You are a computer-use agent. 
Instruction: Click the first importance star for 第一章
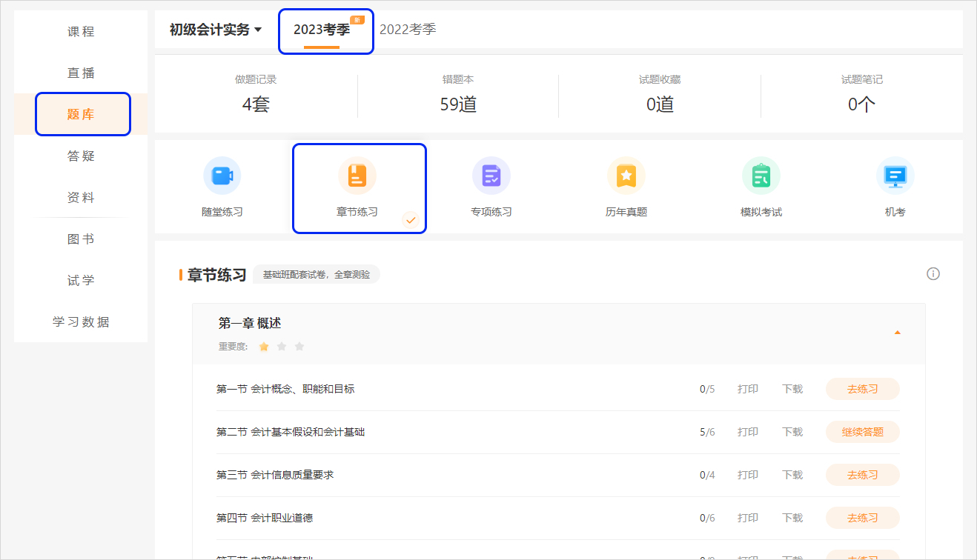263,346
